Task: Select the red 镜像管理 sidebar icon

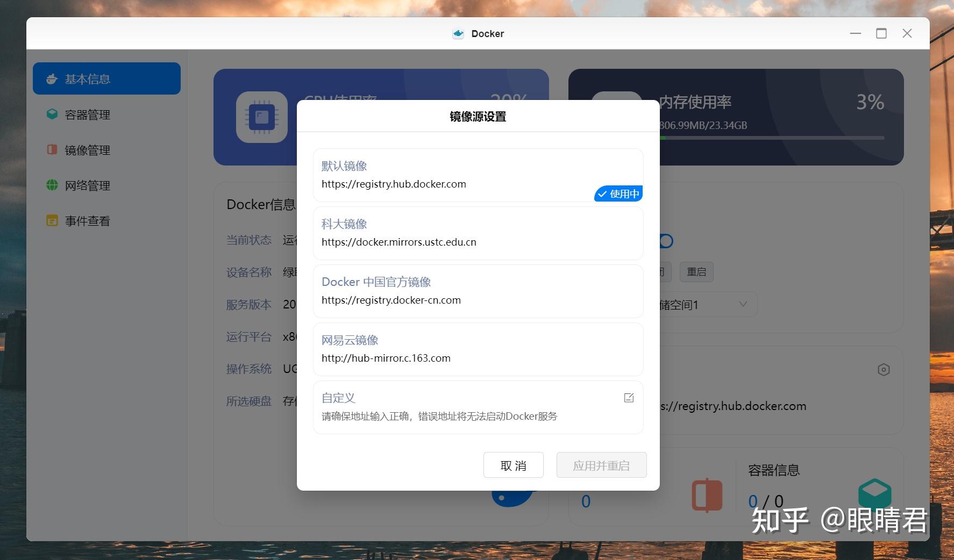Action: [x=52, y=150]
